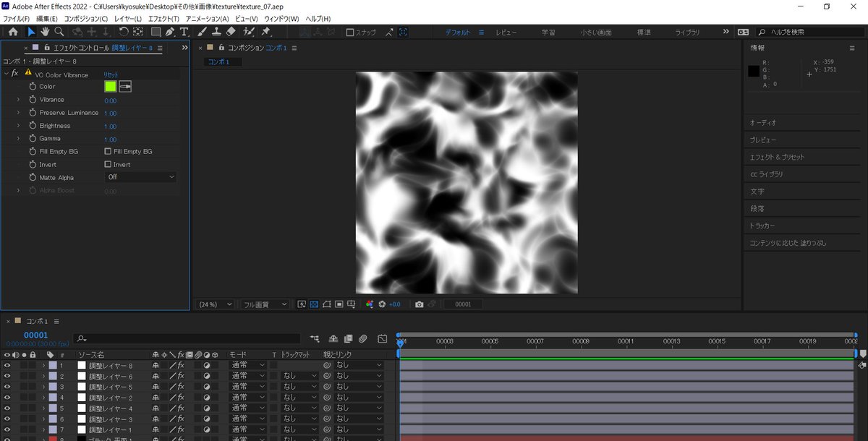This screenshot has height=441, width=868.
Task: Select the Pan Behind anchor point tool
Action: pyautogui.click(x=137, y=32)
